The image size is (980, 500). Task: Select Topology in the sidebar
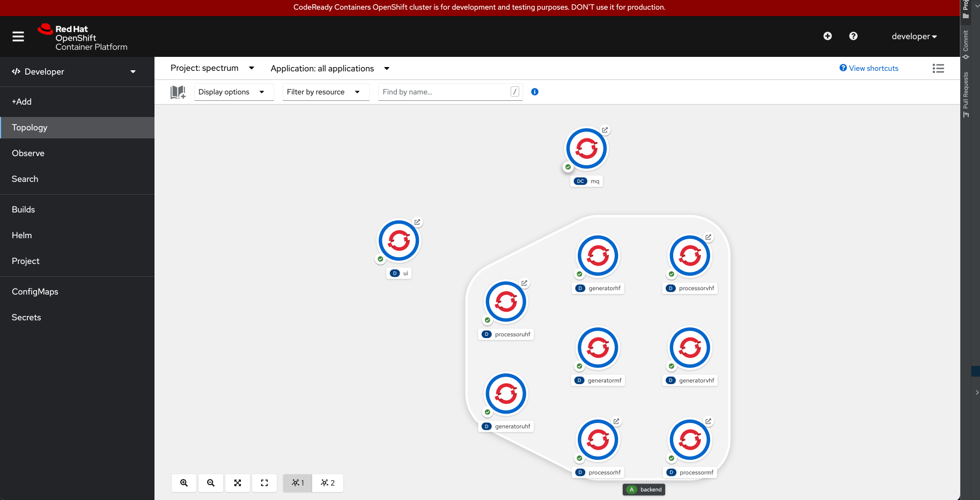[77, 128]
